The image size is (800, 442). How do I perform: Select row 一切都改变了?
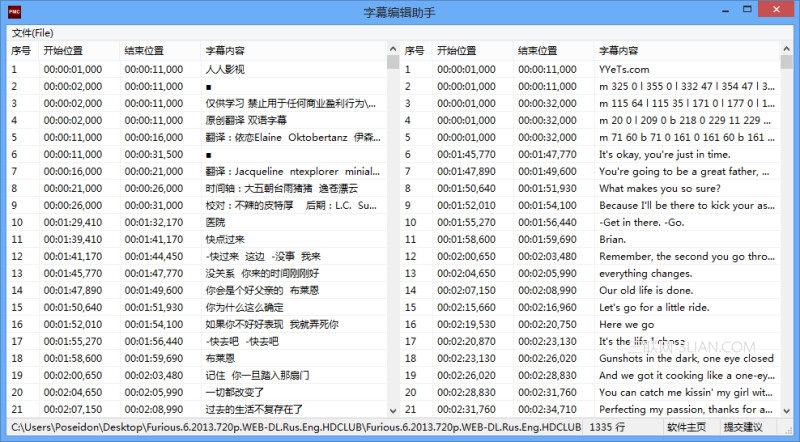197,392
